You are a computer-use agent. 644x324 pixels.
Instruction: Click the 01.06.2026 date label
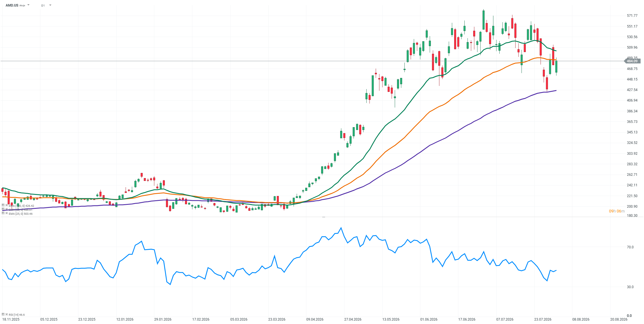point(429,319)
